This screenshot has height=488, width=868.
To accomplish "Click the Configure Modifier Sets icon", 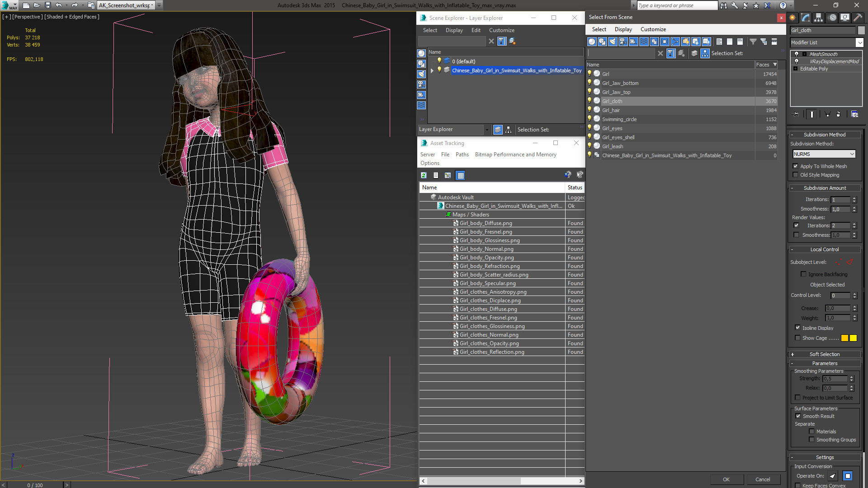I will [854, 114].
